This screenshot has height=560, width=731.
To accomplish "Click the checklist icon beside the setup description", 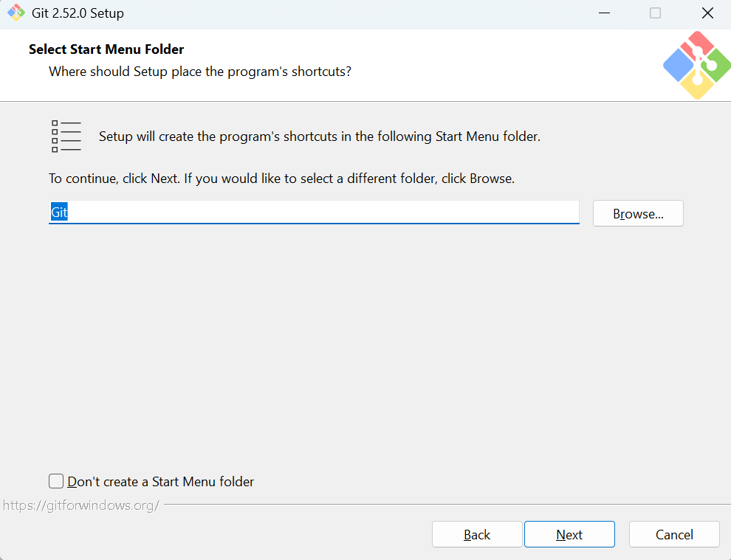I will click(x=66, y=136).
